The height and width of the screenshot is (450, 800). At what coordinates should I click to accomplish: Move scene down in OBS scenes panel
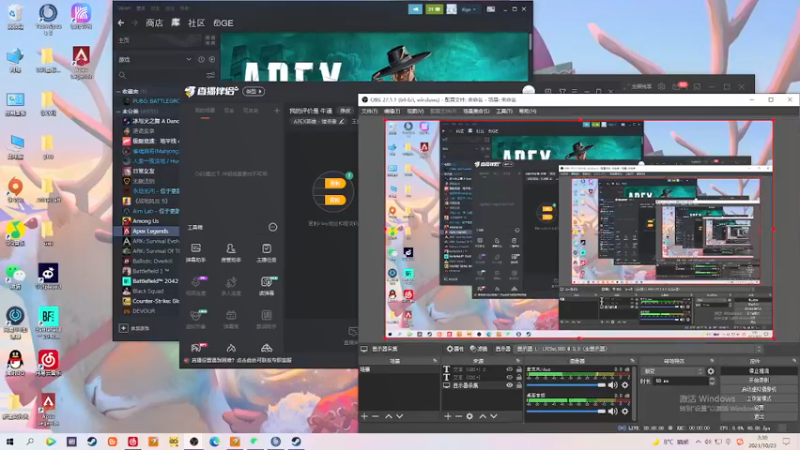point(399,416)
